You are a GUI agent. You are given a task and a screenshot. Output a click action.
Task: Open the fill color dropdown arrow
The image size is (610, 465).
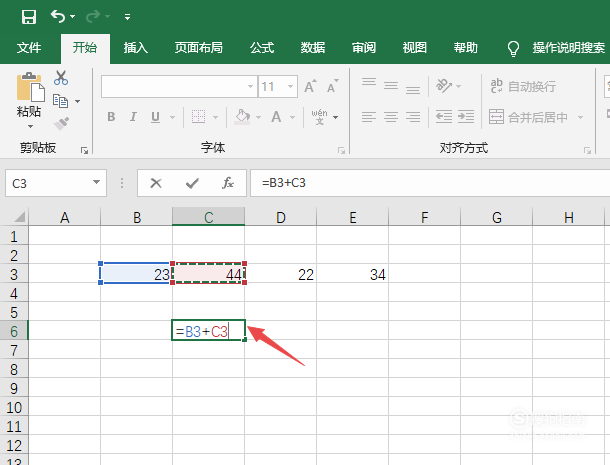point(258,117)
